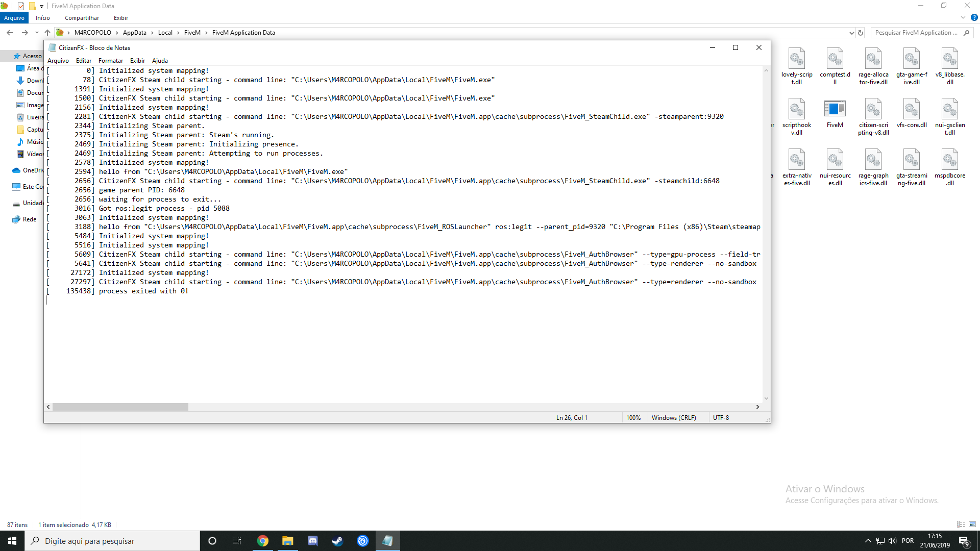
Task: Open Google Chrome from the taskbar
Action: [263, 540]
